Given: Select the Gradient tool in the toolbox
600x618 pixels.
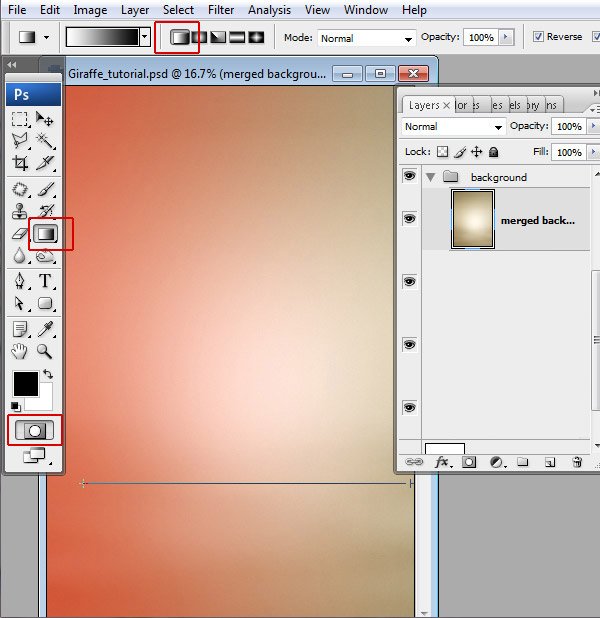Looking at the screenshot, I should click(x=45, y=234).
